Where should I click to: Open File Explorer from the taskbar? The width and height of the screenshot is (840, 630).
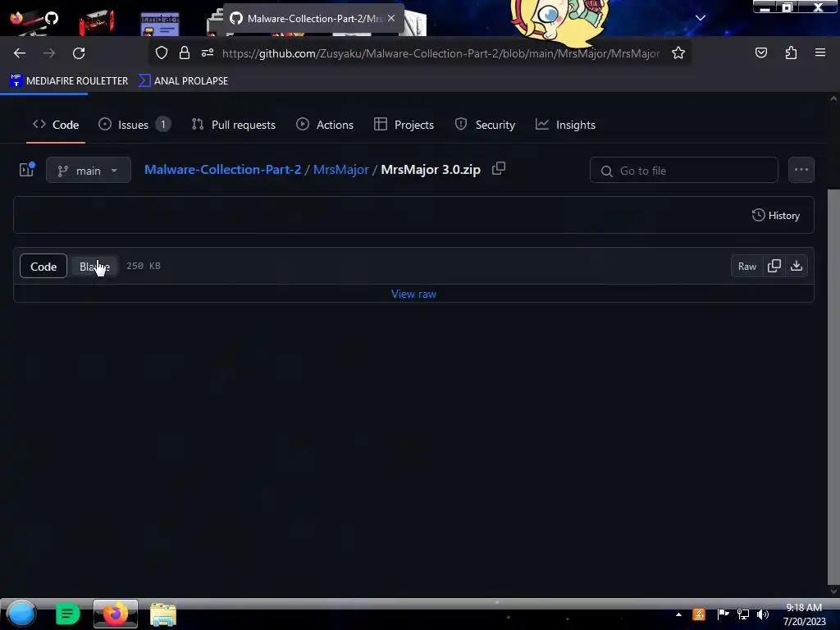163,614
